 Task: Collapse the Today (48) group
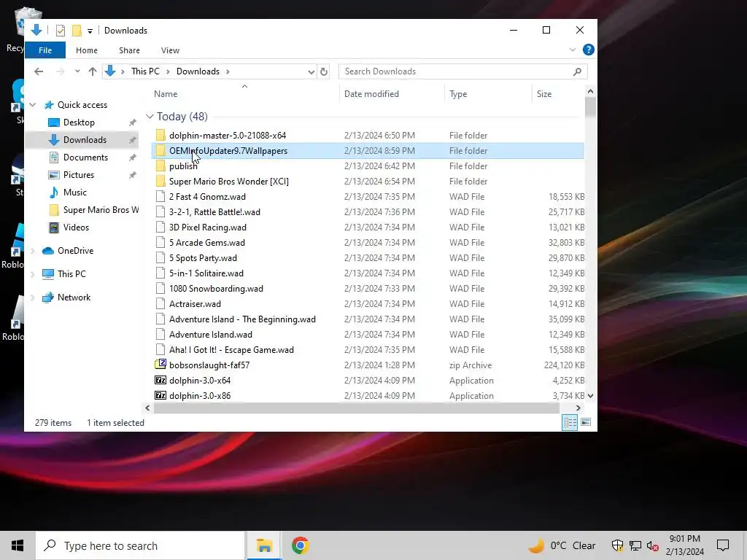[150, 117]
